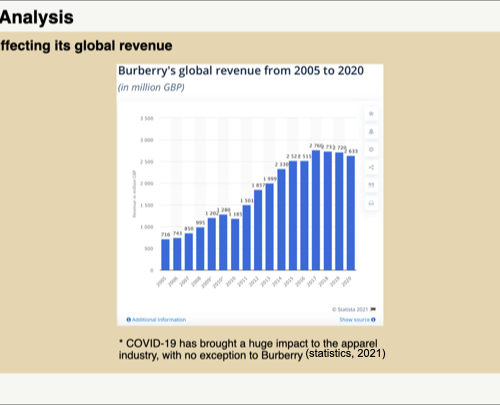500x405 pixels.
Task: Open the Show source link
Action: [357, 320]
